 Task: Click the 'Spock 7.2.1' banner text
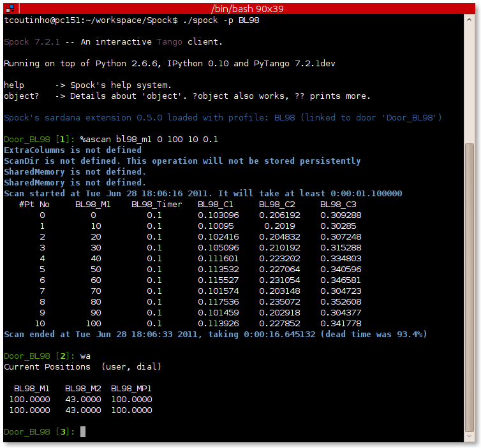(32, 41)
